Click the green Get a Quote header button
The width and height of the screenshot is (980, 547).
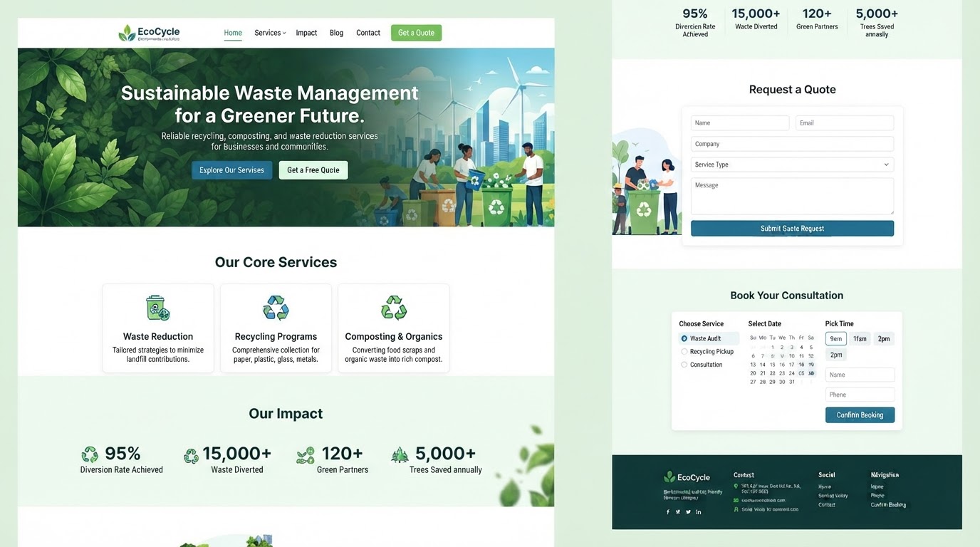tap(416, 33)
